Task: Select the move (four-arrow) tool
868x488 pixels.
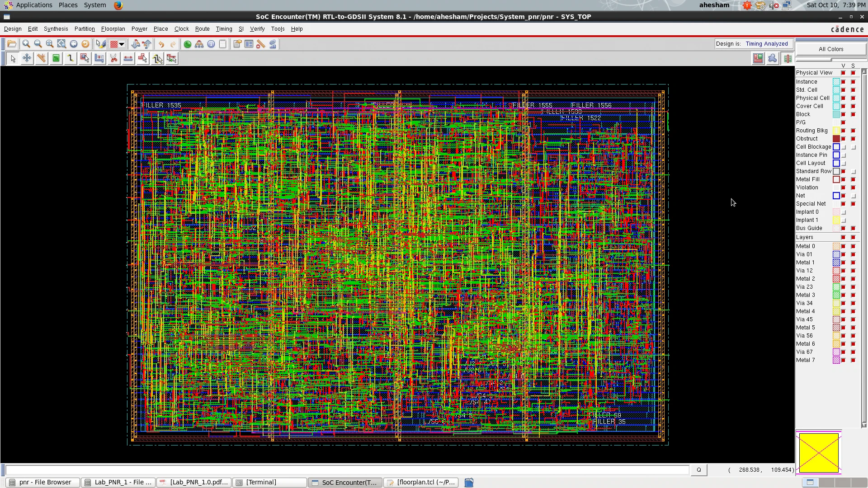Action: (27, 58)
